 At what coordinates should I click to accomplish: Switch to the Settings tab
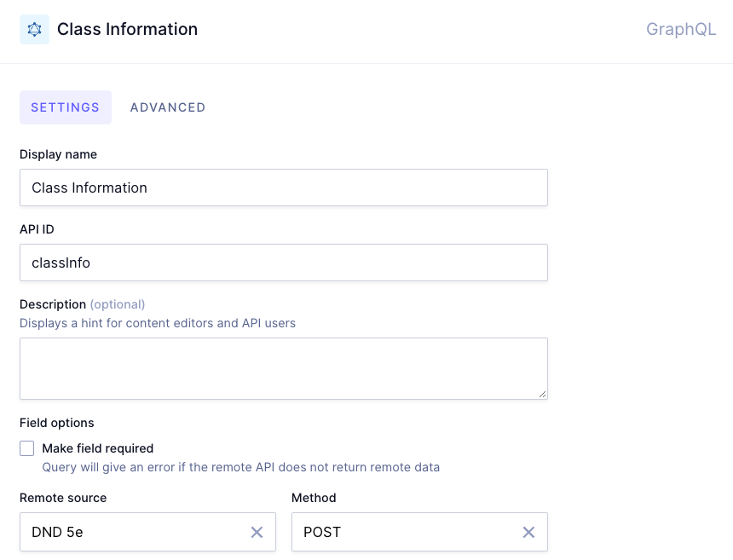click(x=66, y=107)
